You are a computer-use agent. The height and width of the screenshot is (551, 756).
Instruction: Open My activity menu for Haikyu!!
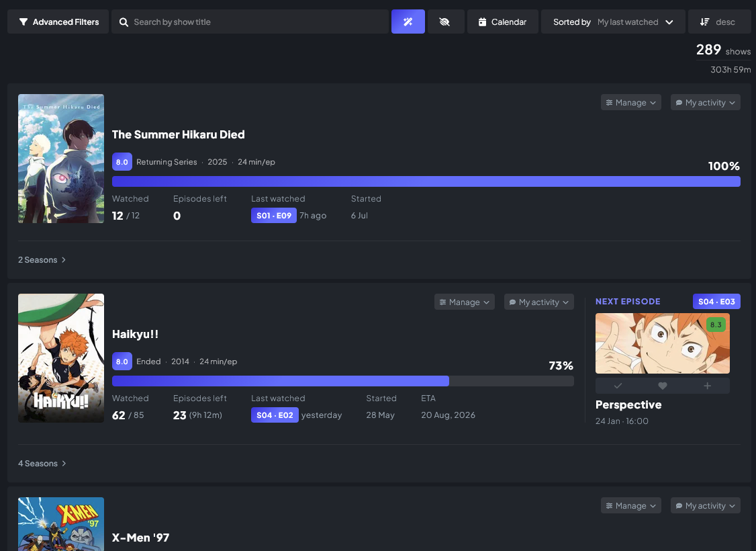(x=538, y=302)
